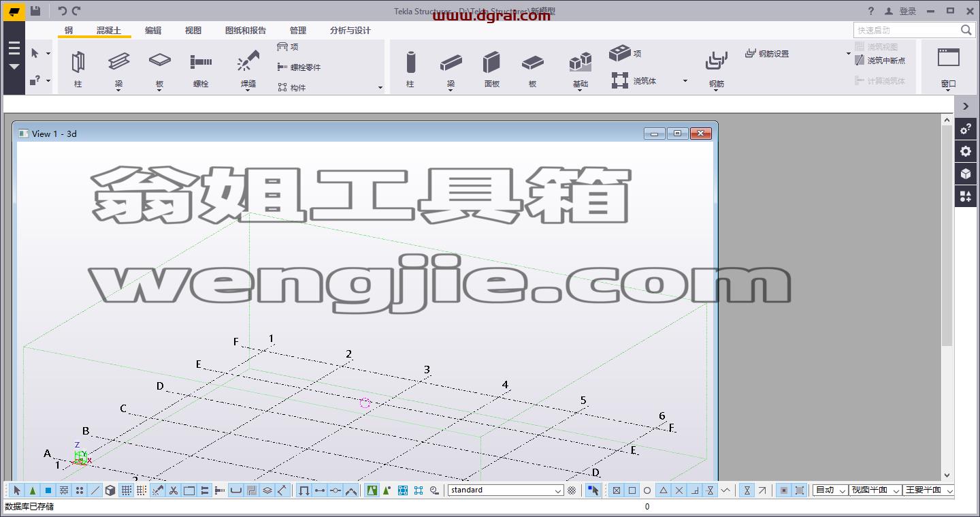
Task: Toggle select grid switch
Action: [x=127, y=490]
